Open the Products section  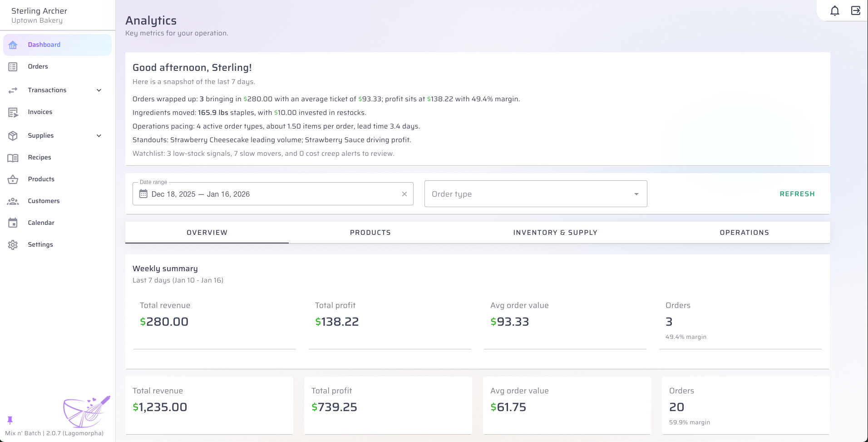(x=42, y=179)
